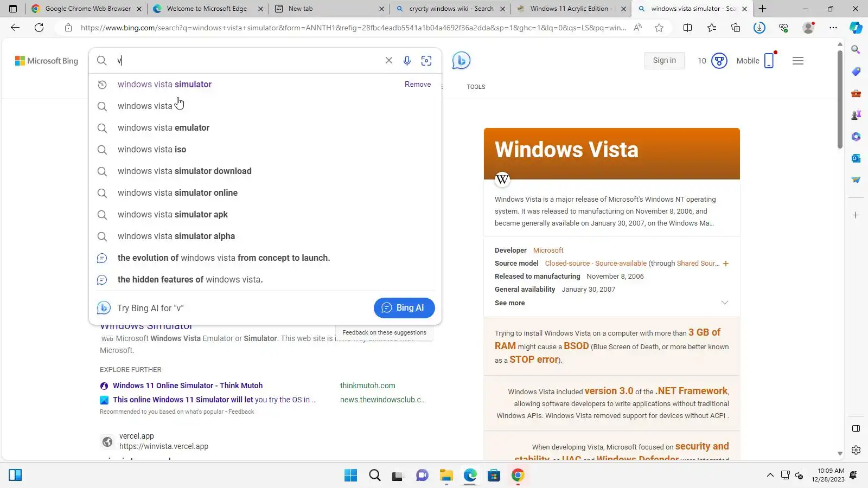868x488 pixels.
Task: Open Tab actions menu icon
Action: coord(13,9)
